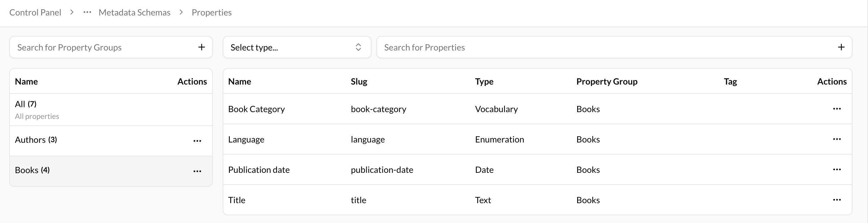Open the Select type dropdown
The image size is (868, 223).
click(296, 47)
